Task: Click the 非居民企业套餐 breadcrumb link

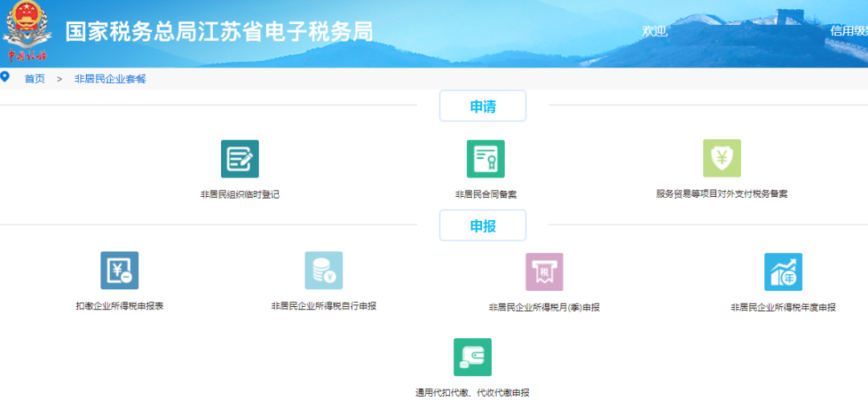Action: [110, 79]
